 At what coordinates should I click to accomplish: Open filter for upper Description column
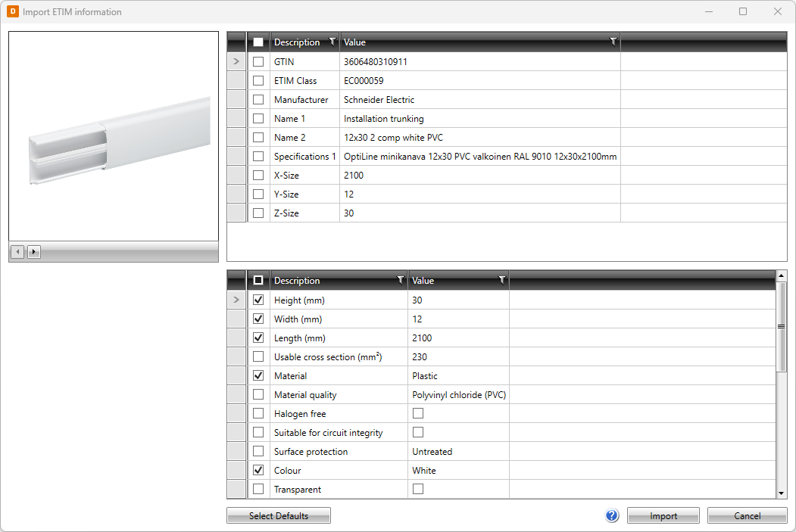[x=332, y=42]
